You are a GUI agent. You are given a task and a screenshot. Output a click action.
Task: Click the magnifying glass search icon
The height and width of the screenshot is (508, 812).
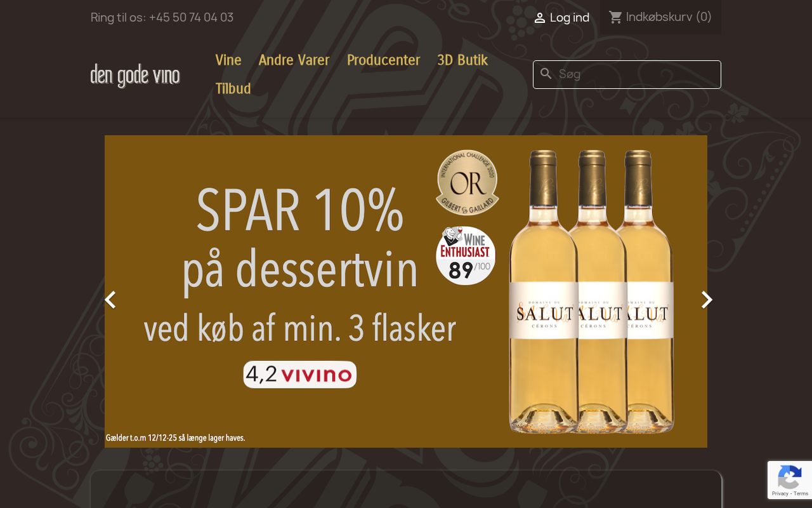546,74
